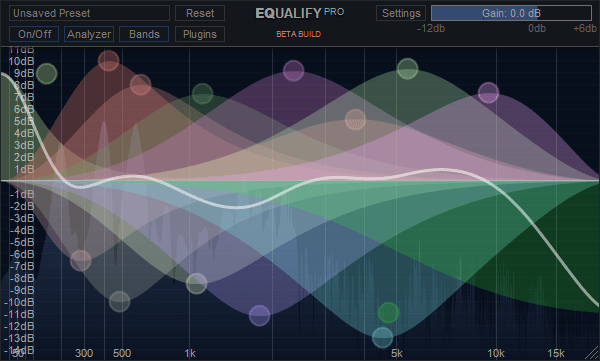Select the pink band node at -7dB near 300Hz
This screenshot has width=600, height=361.
coord(81,261)
